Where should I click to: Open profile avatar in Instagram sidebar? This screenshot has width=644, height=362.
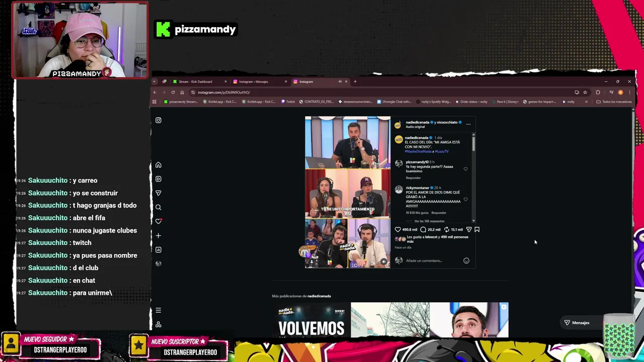(158, 263)
